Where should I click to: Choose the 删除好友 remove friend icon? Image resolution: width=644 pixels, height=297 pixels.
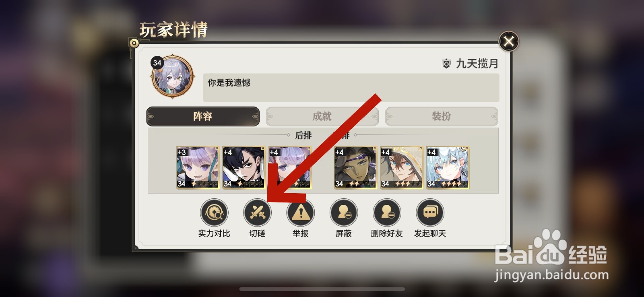(387, 212)
